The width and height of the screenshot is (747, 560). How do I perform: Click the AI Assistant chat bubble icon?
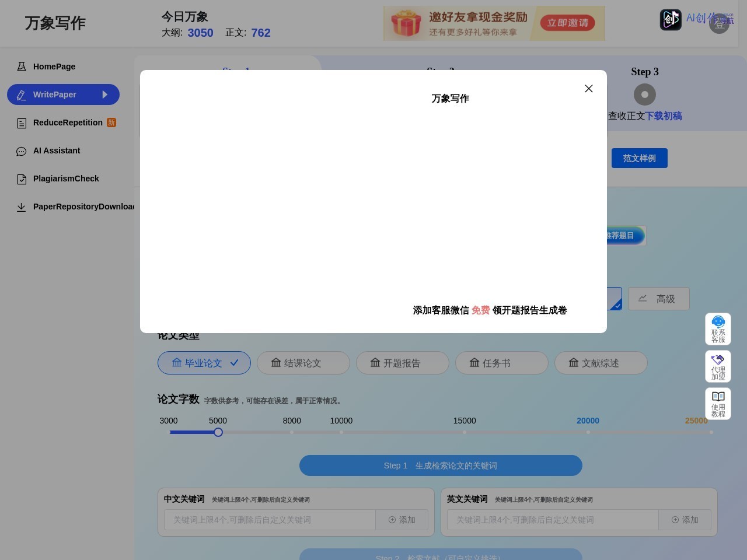point(22,151)
